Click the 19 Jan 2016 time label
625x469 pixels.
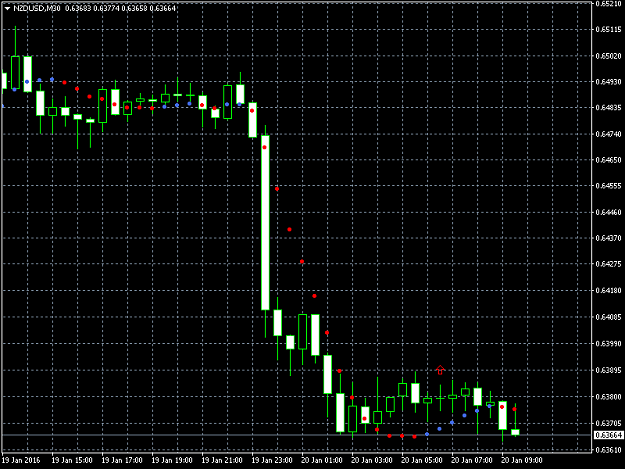tap(21, 460)
